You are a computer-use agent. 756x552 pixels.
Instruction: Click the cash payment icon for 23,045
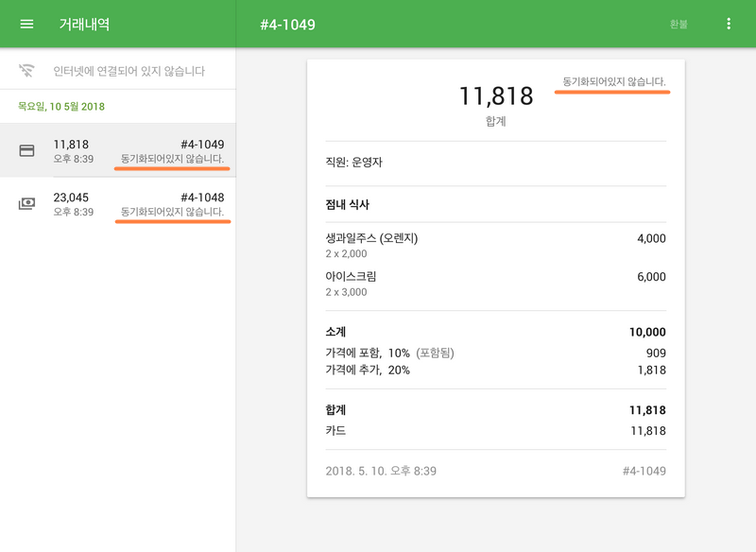pos(26,203)
